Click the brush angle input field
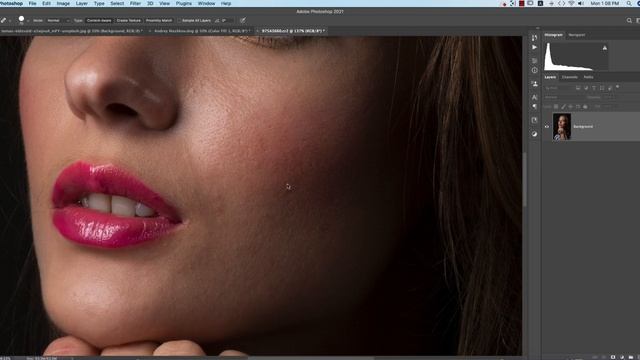 pos(227,20)
